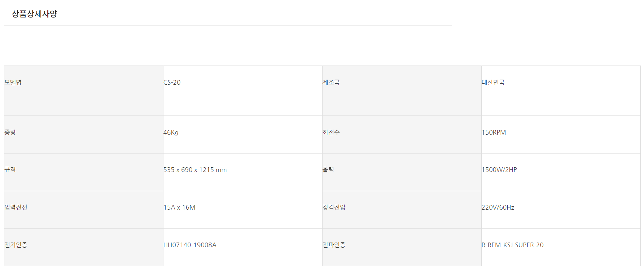Screen dimensions: 644x269
Task: Select the 535 x 690 x 1215 mm value
Action: tap(195, 170)
